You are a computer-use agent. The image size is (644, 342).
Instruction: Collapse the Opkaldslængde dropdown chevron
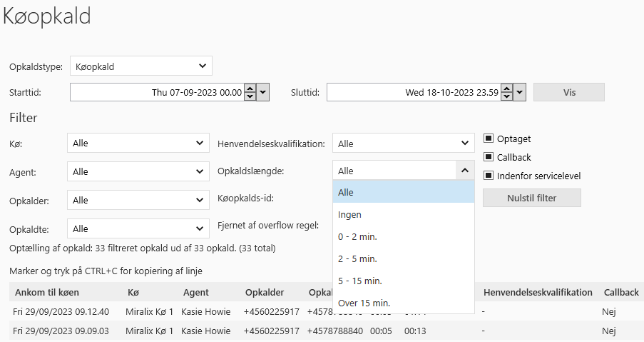(x=464, y=171)
